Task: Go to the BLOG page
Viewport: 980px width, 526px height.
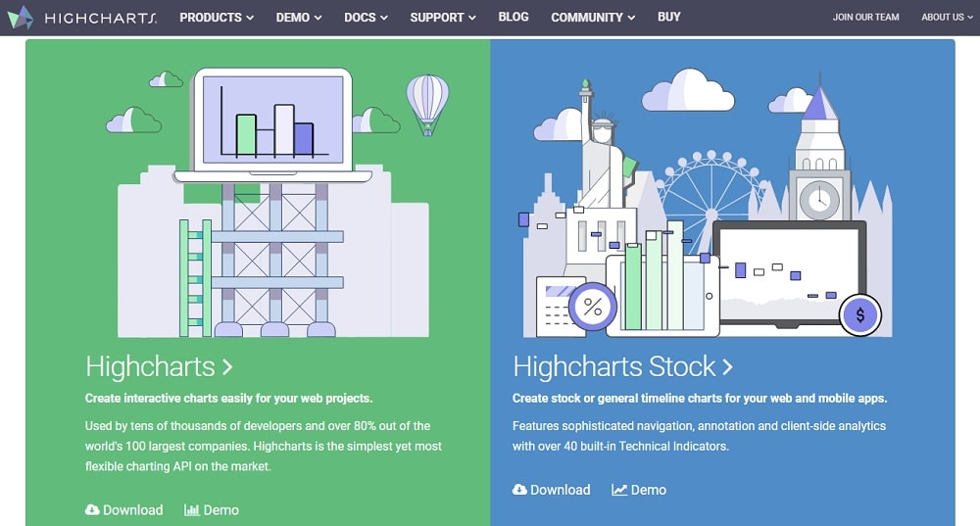Action: point(514,17)
